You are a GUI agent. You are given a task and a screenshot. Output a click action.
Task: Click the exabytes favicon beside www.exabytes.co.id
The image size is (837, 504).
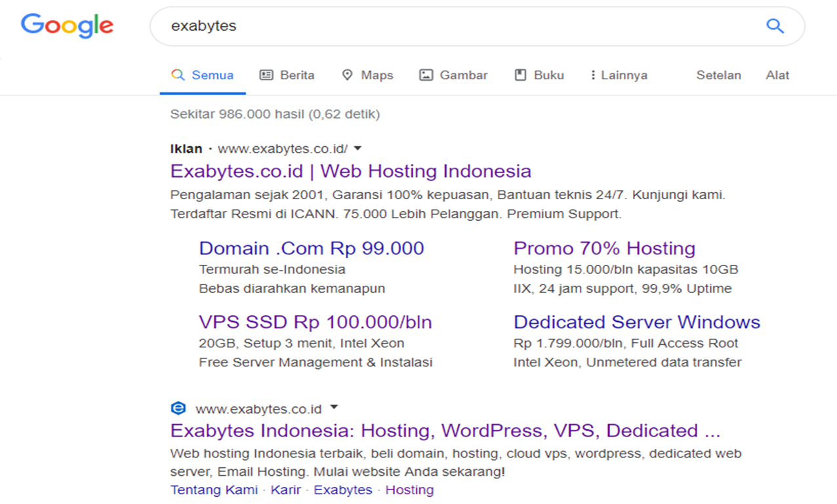178,408
